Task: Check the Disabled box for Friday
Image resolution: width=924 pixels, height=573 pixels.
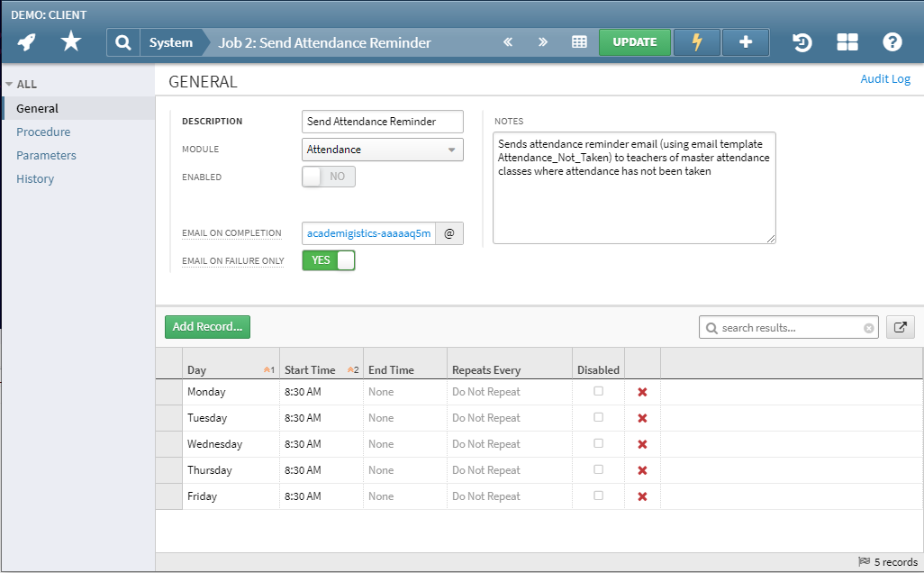Action: coord(598,496)
